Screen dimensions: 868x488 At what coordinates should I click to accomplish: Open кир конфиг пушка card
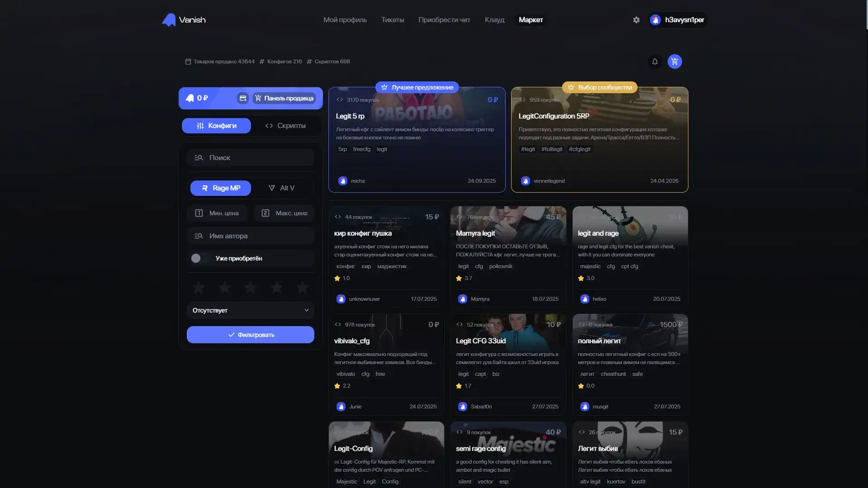386,257
